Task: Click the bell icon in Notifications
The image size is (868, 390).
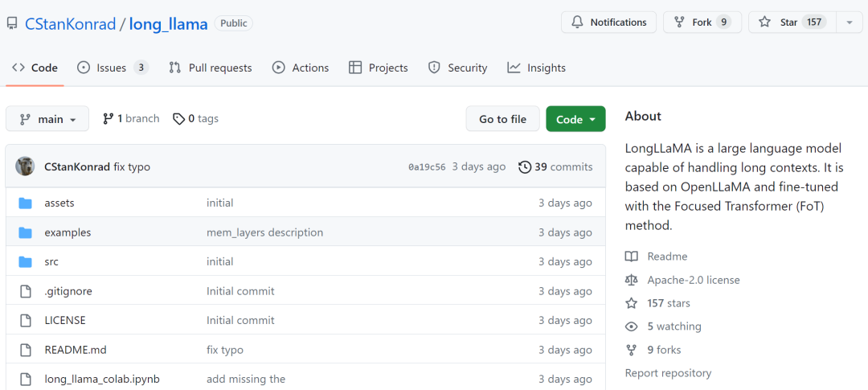Action: [578, 23]
